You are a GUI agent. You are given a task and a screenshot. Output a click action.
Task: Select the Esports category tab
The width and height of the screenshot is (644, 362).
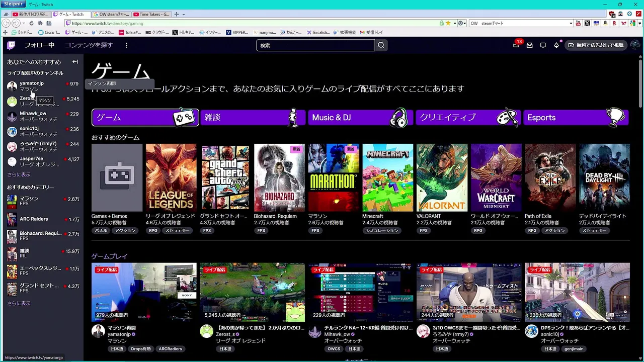[576, 117]
